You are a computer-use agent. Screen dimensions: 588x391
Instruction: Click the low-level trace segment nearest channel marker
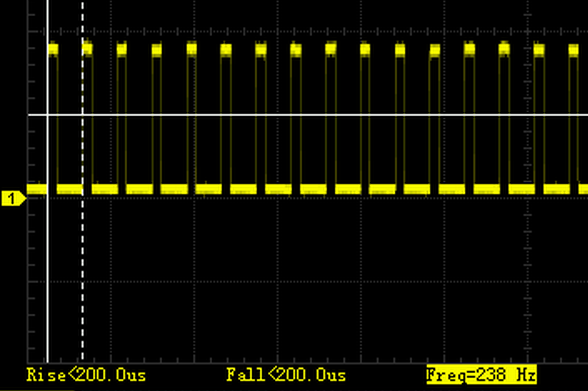(x=37, y=189)
